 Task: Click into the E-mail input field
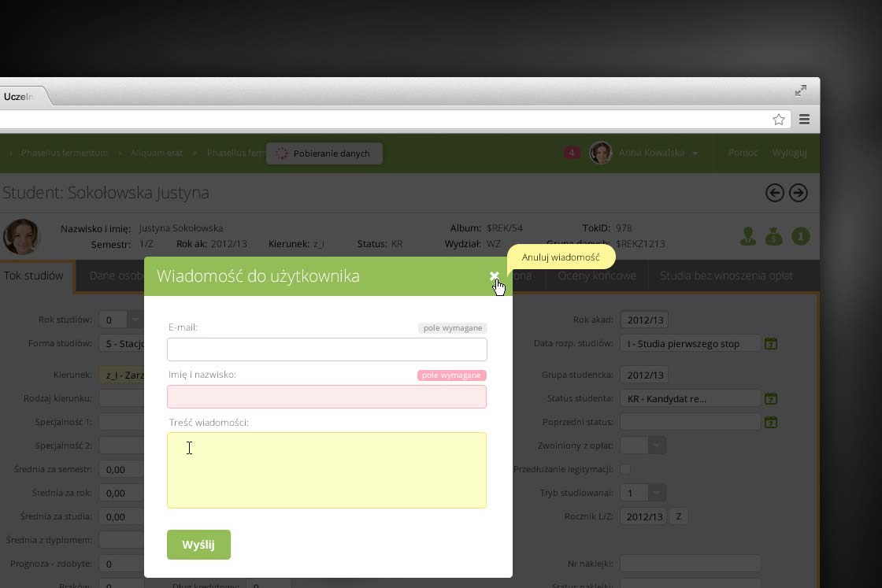coord(327,349)
